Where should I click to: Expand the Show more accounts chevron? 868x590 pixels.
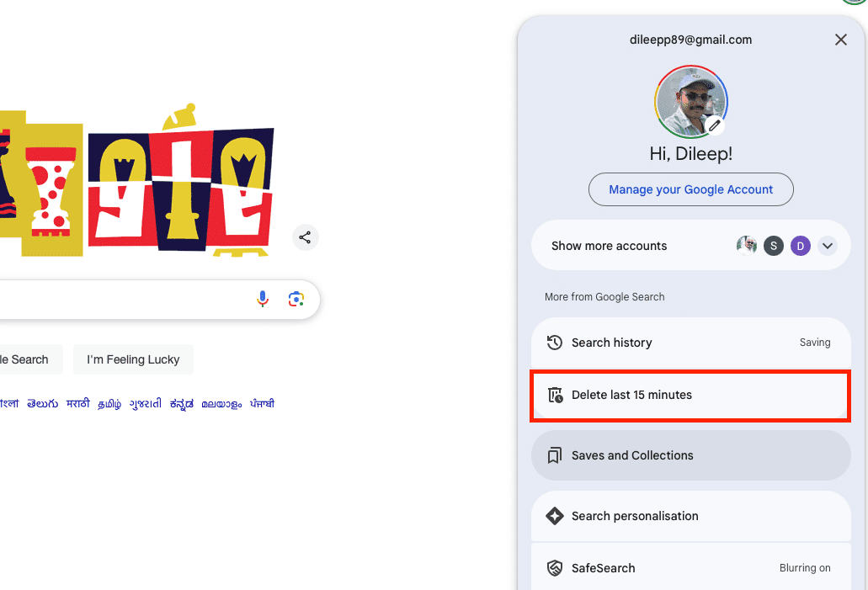[x=828, y=246]
